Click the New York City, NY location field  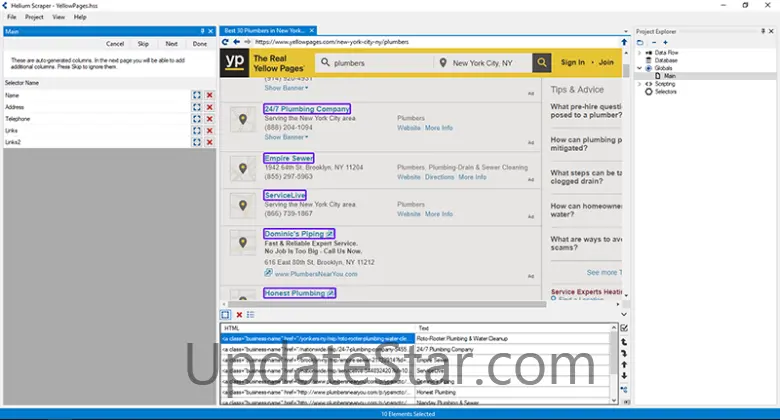483,63
